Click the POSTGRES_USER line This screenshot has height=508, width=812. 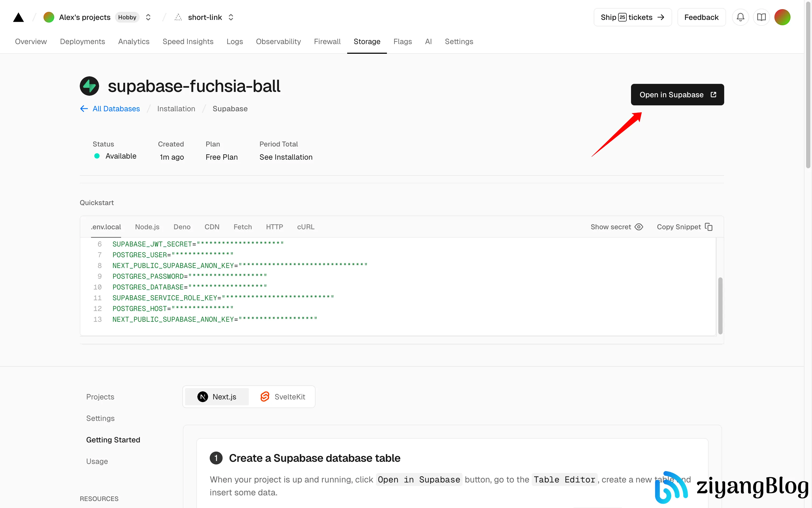click(173, 255)
